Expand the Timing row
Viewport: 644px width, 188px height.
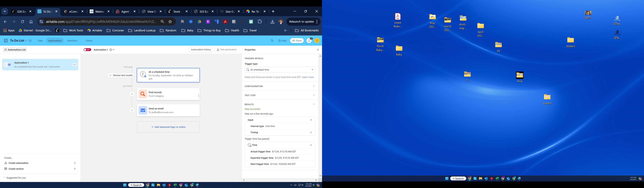pyautogui.click(x=280, y=132)
